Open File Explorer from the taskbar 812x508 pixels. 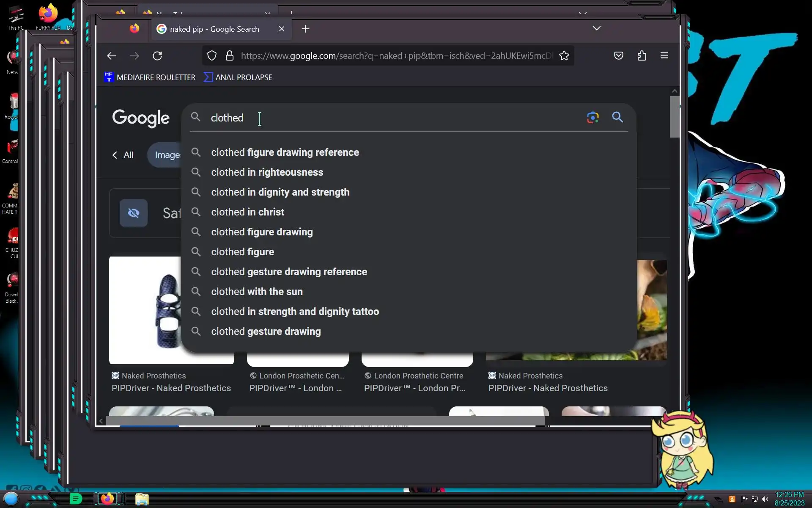tap(142, 499)
